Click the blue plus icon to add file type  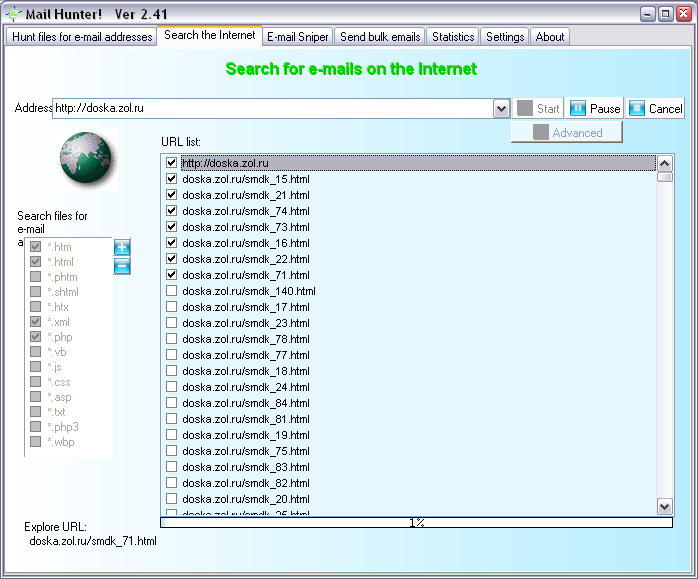click(122, 247)
